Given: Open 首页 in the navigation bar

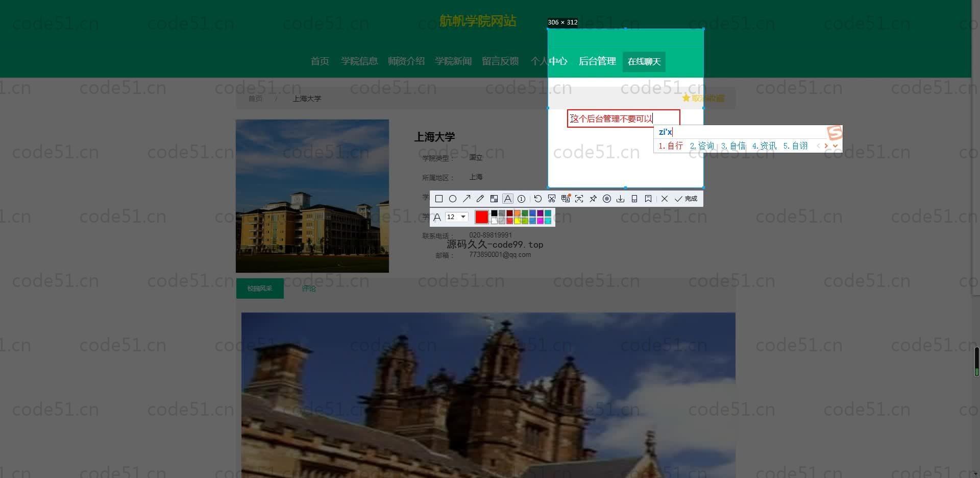Looking at the screenshot, I should click(320, 61).
